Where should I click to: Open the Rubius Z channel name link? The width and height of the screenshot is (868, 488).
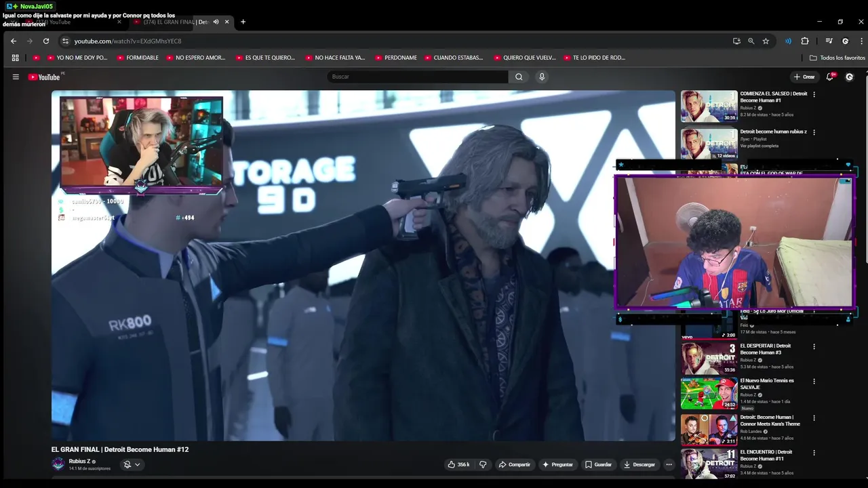[79, 461]
